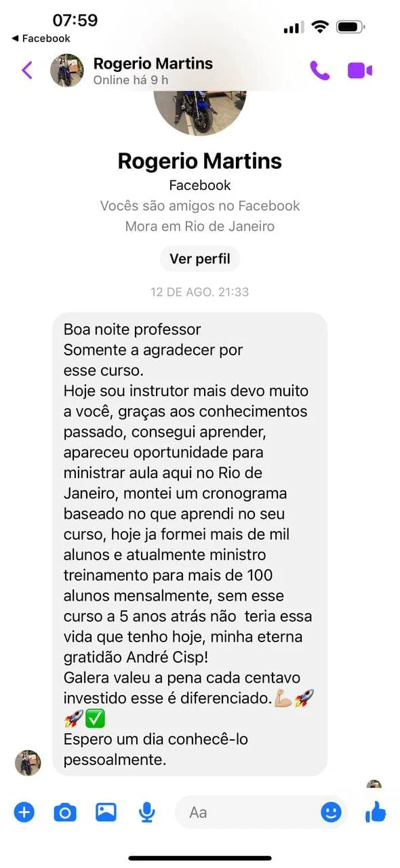Tap the 12 DE AGO. 21:33 timestamp
The height and width of the screenshot is (868, 400).
coord(199,292)
